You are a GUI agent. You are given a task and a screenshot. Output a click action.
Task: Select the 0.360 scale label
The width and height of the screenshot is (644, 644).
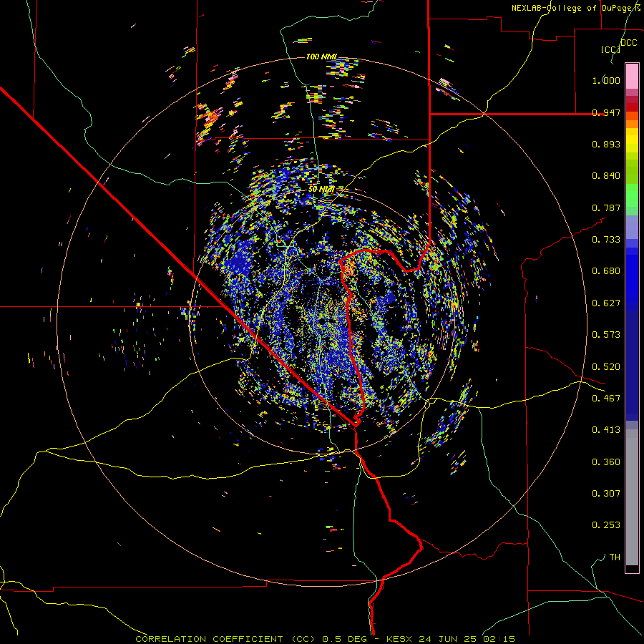(x=606, y=462)
